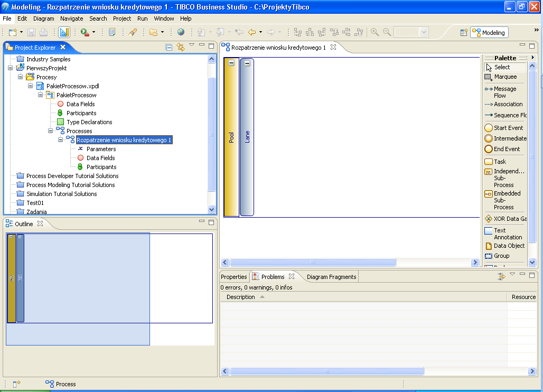Collapse the PakietProcesow.xpdl node
The width and height of the screenshot is (543, 392).
click(31, 86)
